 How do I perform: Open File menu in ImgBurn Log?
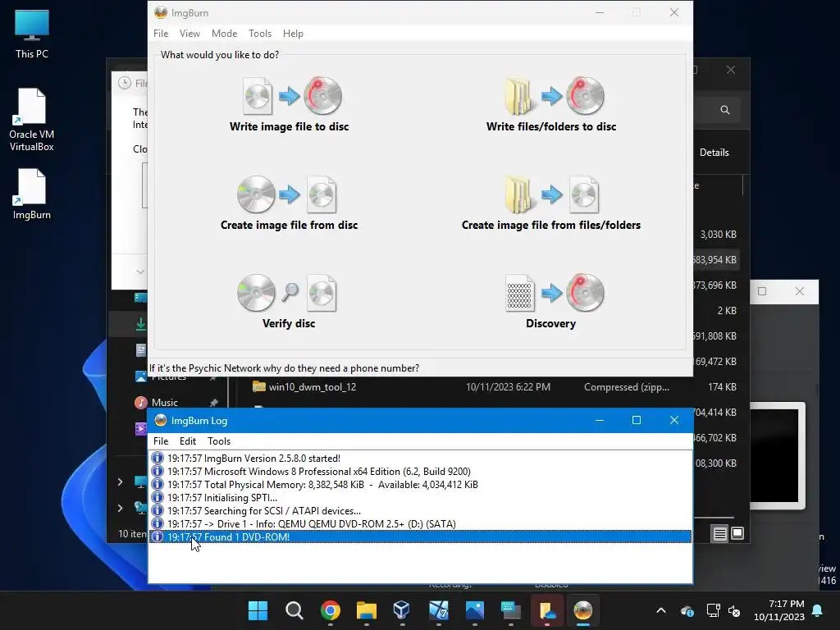click(161, 441)
